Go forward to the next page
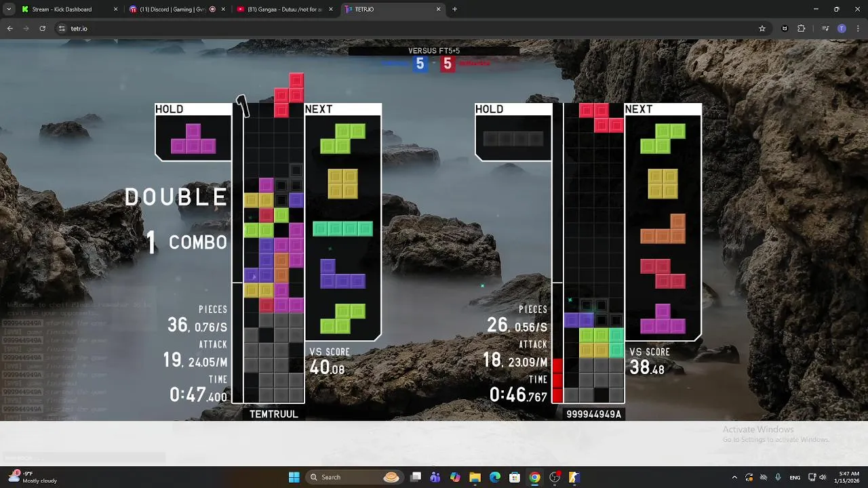868x488 pixels. pyautogui.click(x=26, y=28)
